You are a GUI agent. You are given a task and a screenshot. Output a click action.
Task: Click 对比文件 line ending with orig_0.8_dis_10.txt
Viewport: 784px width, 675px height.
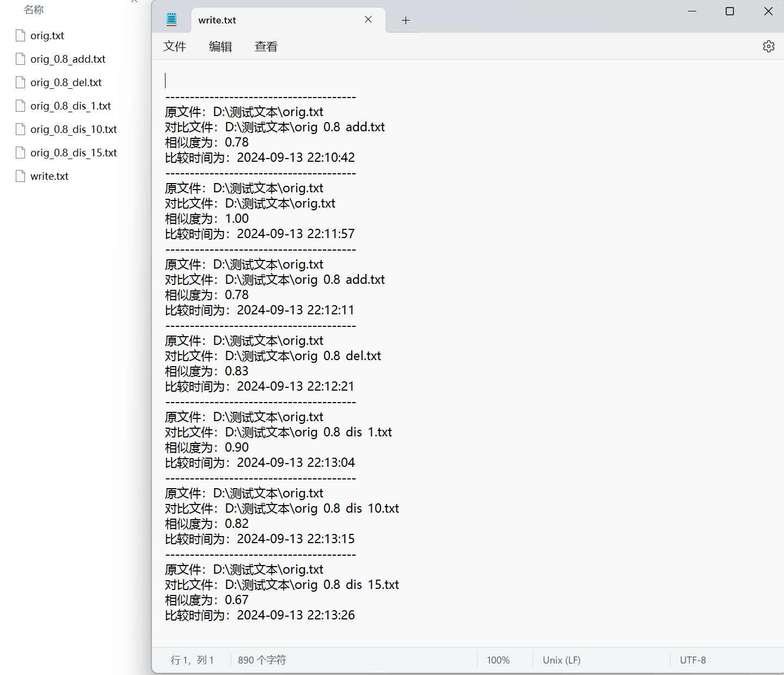282,508
